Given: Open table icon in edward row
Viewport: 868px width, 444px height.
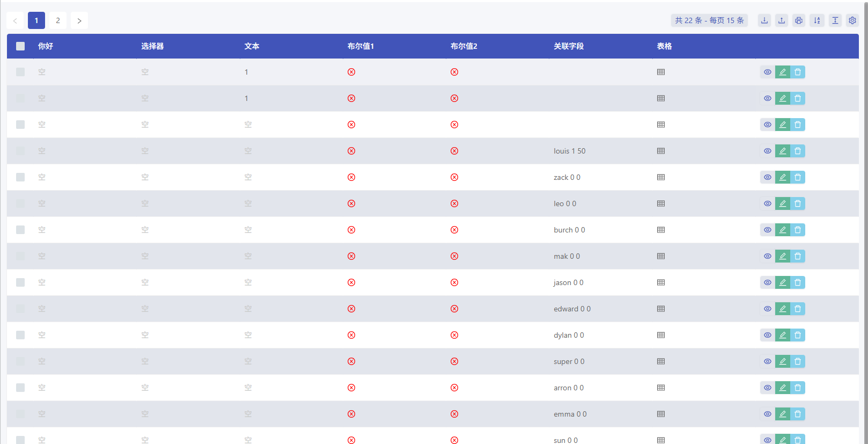Looking at the screenshot, I should [661, 309].
